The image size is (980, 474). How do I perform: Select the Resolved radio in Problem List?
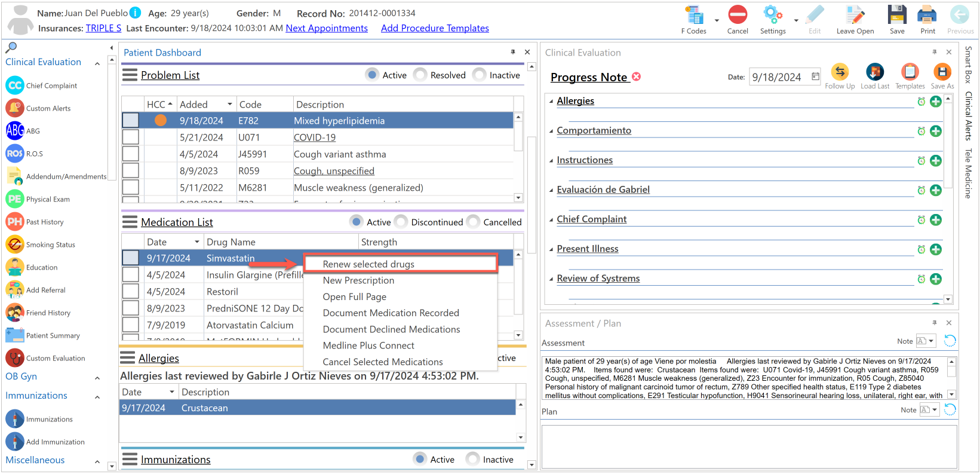coord(420,75)
